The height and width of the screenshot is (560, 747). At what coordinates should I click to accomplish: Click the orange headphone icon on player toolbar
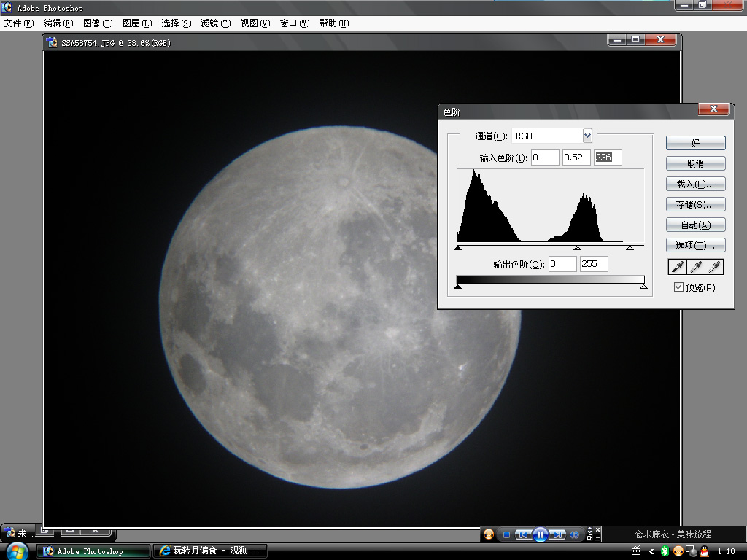click(488, 534)
